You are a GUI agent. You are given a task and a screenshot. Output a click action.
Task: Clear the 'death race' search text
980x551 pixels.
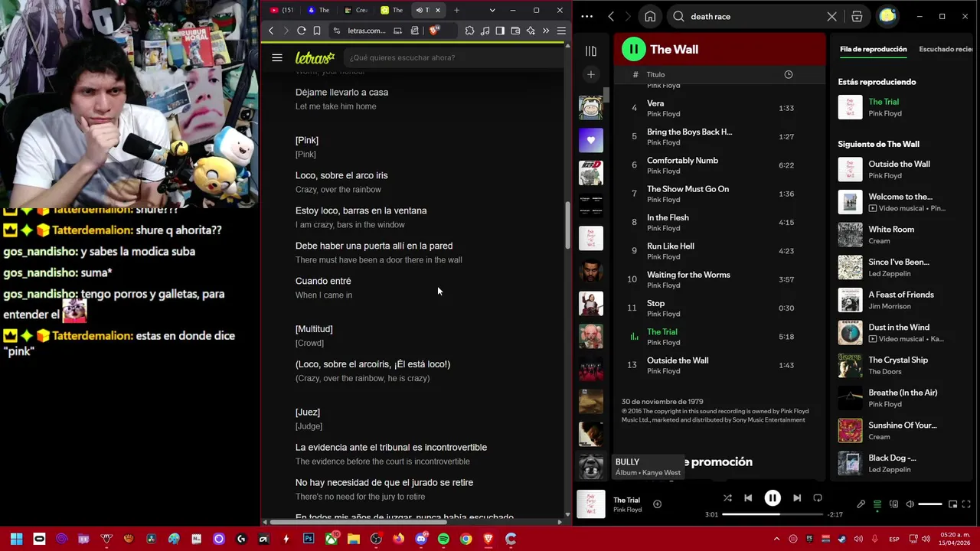coord(832,17)
